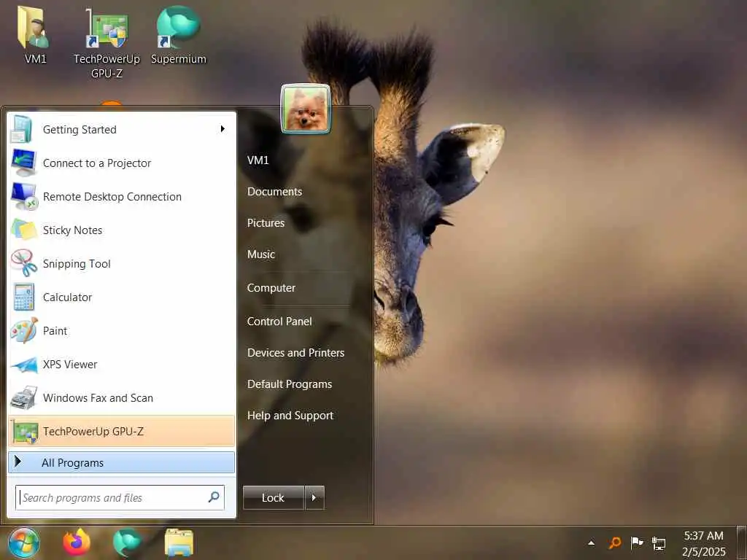Open Documents library link
Screen dimensions: 747x560
[x=274, y=192]
